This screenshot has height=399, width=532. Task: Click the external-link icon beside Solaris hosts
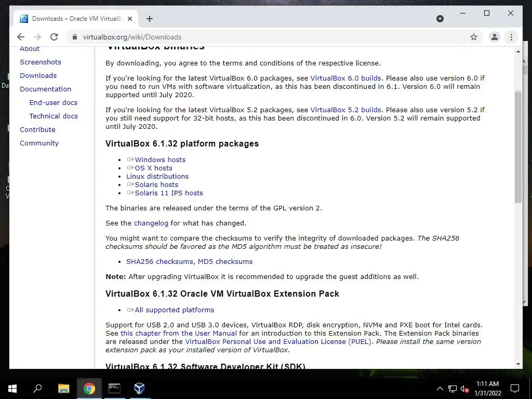(130, 184)
